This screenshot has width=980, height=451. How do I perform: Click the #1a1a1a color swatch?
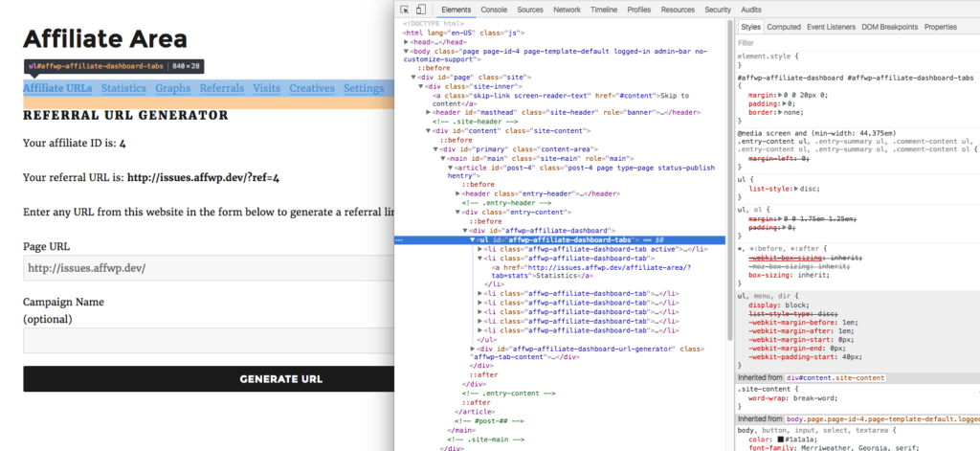tap(779, 440)
